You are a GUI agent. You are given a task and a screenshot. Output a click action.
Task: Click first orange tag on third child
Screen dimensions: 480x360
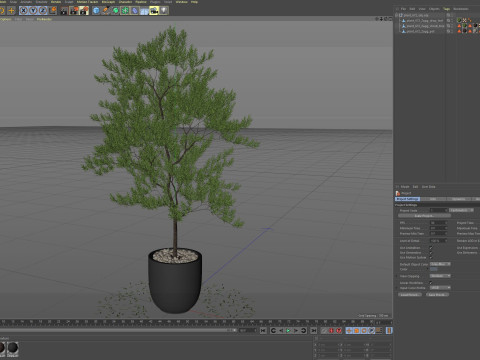coord(459,31)
